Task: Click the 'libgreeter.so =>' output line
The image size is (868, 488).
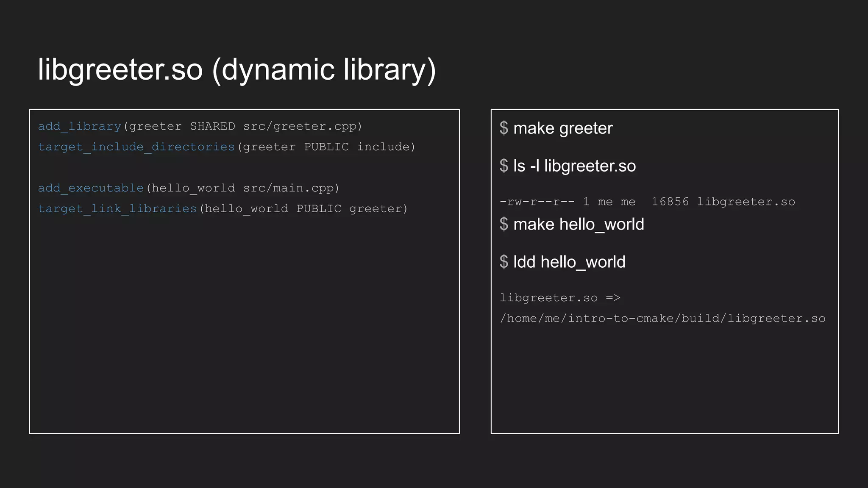Action: tap(559, 298)
